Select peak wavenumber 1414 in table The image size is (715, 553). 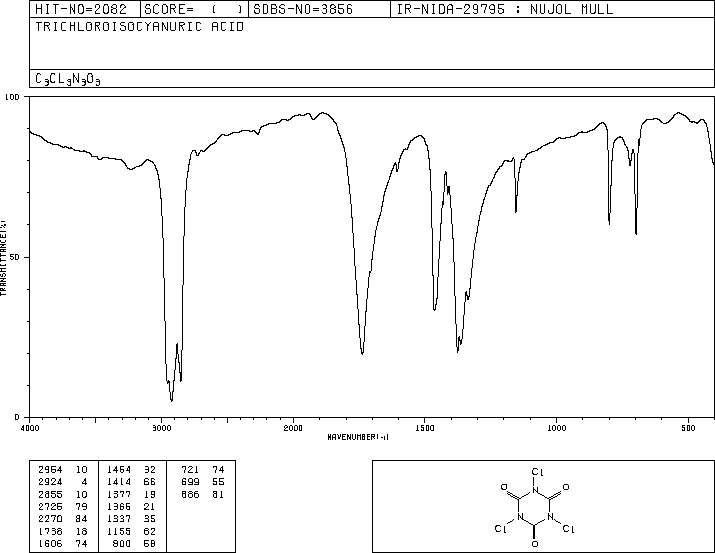[x=119, y=481]
